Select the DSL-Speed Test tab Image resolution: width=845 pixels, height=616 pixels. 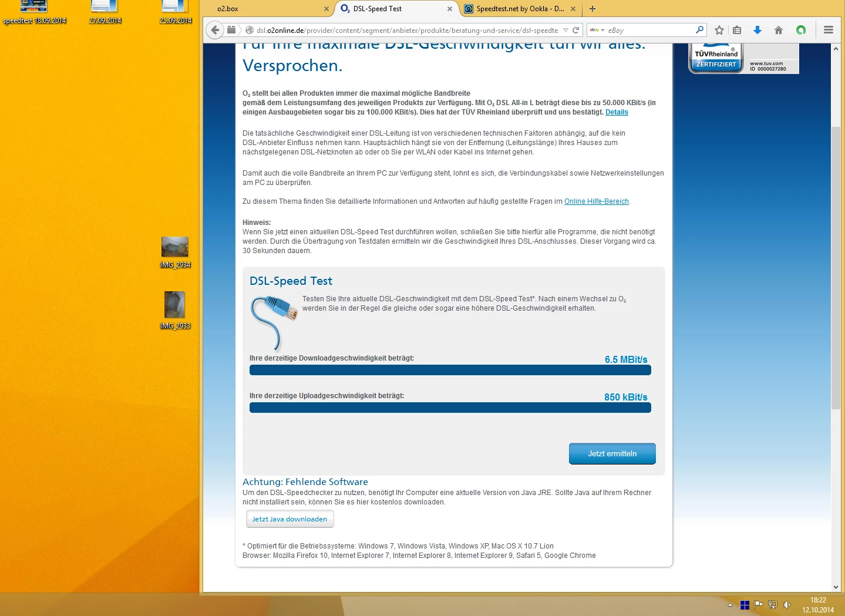pyautogui.click(x=396, y=9)
